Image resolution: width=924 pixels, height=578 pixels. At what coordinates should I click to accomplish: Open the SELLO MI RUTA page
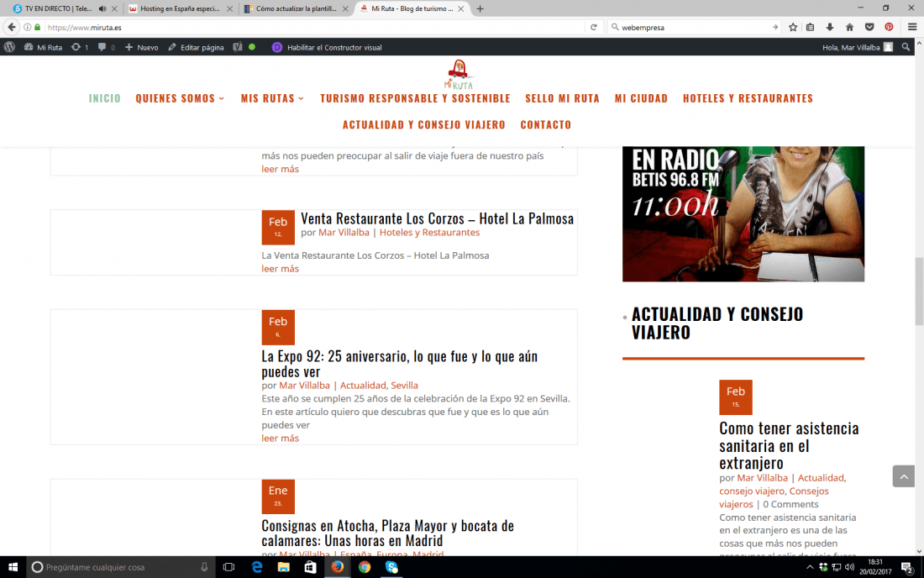point(562,98)
